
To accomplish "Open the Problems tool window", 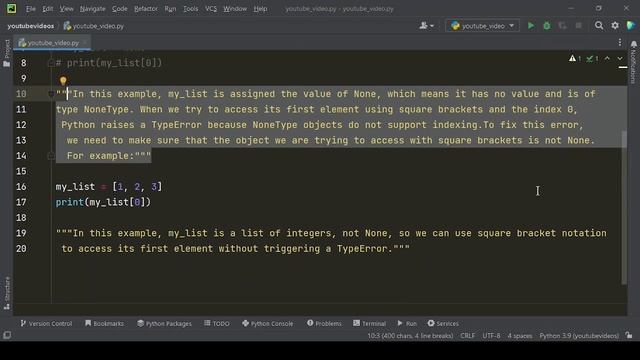I will (324, 323).
